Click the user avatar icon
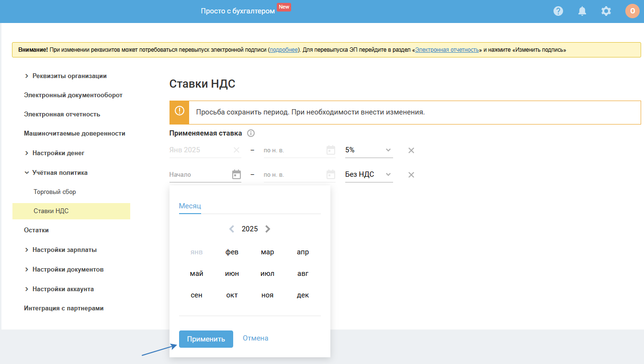 632,11
